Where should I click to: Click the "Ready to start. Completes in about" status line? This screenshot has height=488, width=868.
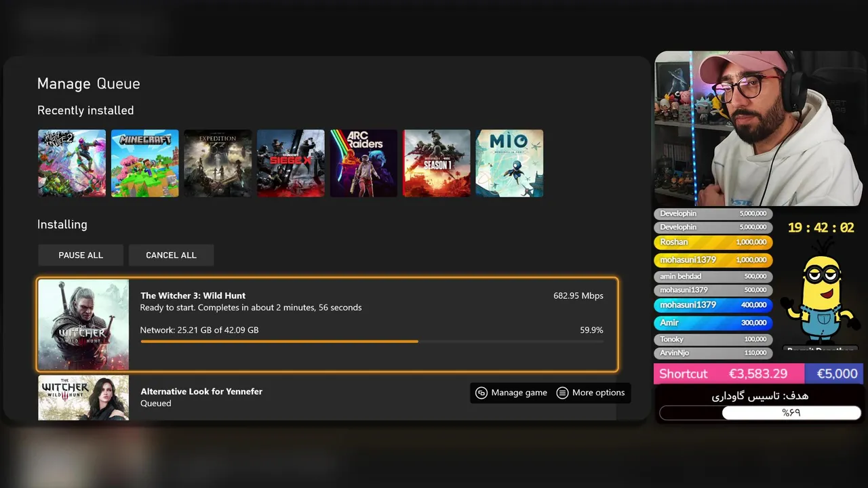click(251, 308)
